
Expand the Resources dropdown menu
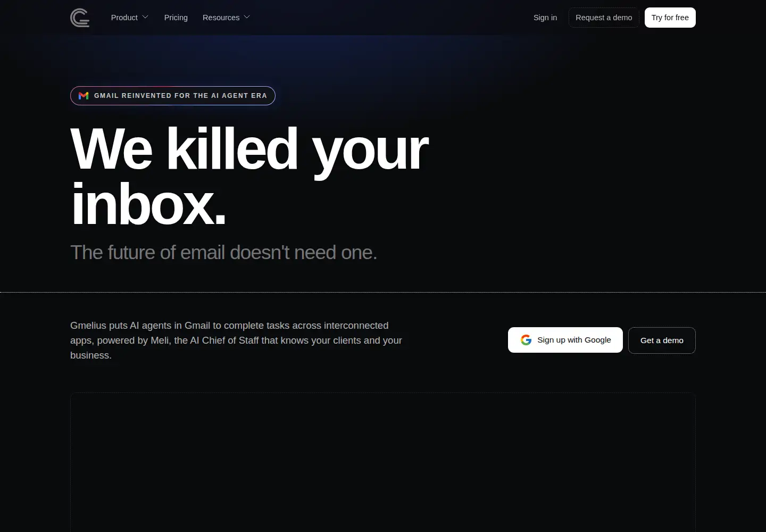tap(226, 18)
